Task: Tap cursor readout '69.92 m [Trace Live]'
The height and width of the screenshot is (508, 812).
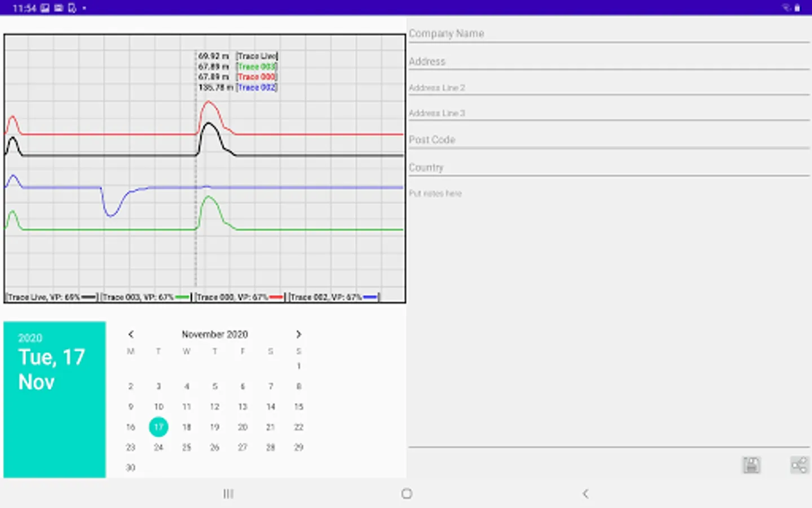Action: [237, 56]
